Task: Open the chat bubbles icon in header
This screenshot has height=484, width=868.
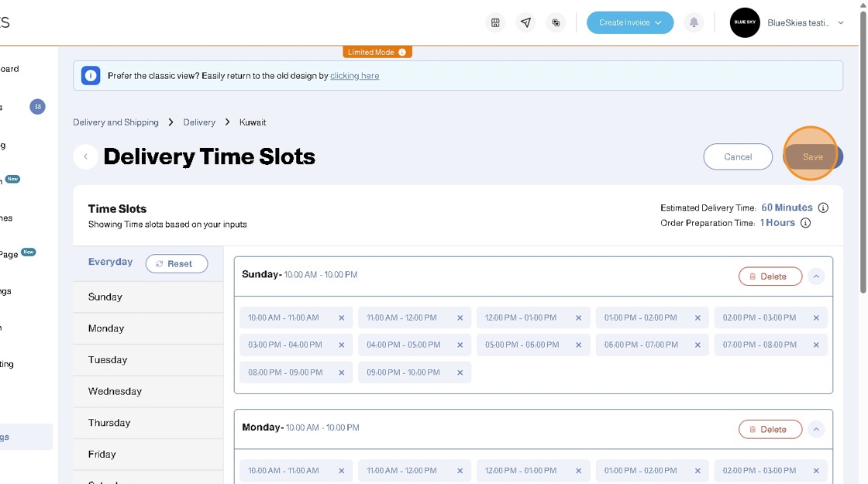Action: click(x=555, y=22)
